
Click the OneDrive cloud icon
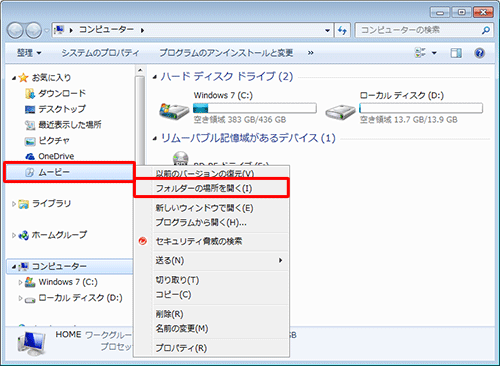pos(30,156)
